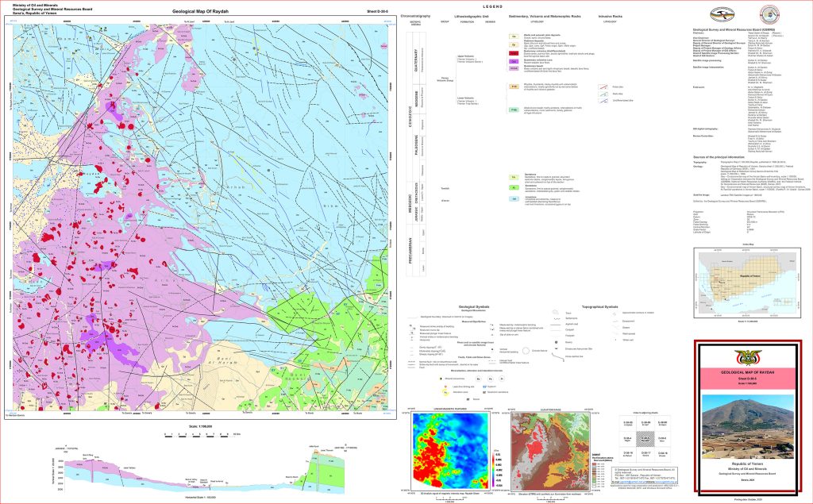Screen dimensions: 813x504
Task: Select the light blue limestone legend swatch
Action: [x=514, y=199]
